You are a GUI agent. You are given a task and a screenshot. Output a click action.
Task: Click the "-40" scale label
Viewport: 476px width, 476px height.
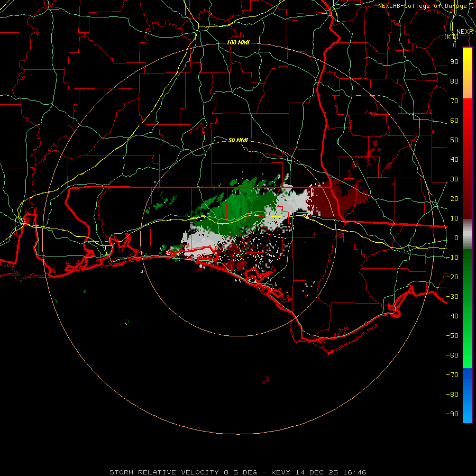(x=452, y=316)
